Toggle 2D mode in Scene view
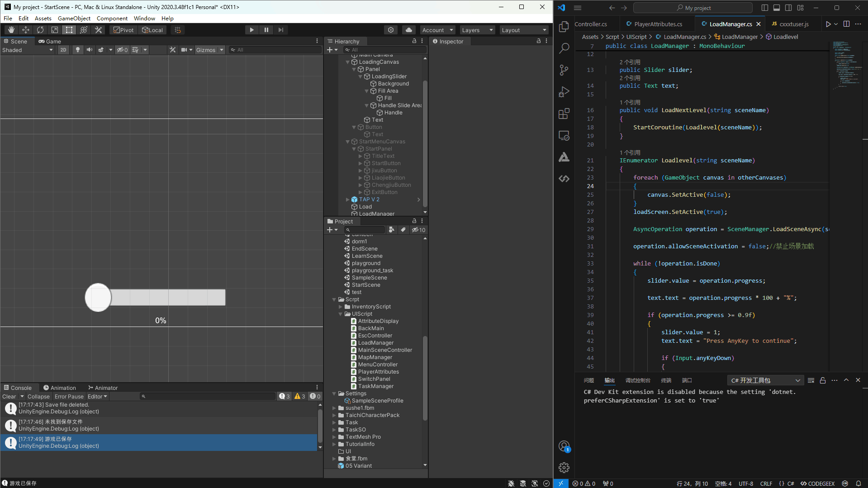Image resolution: width=868 pixels, height=488 pixels. (63, 50)
